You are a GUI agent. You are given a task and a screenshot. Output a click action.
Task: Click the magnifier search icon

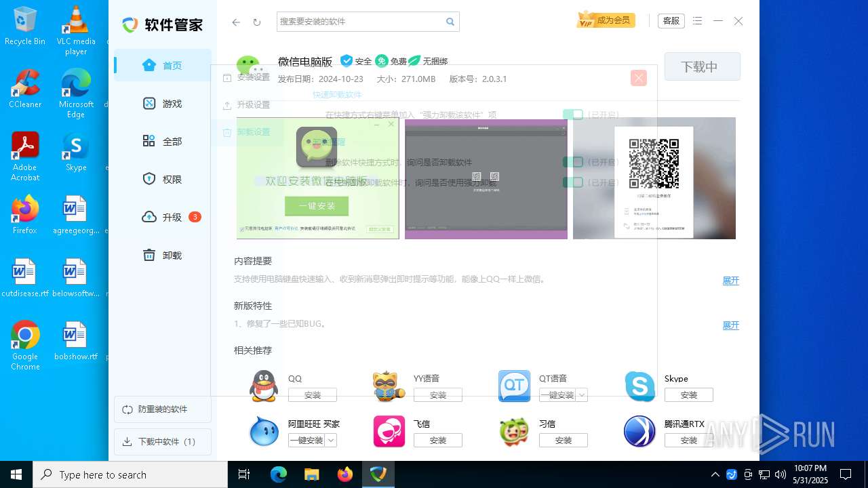tap(450, 22)
